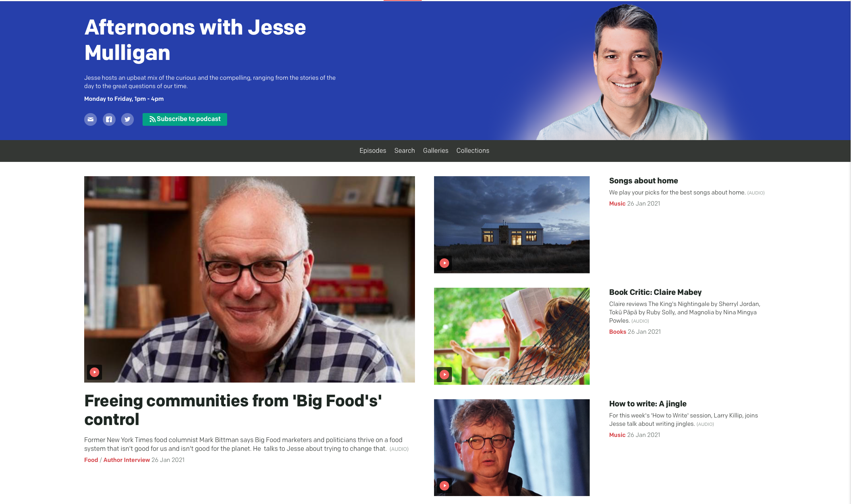This screenshot has height=504, width=851.
Task: Click the Subscribe to podcast button
Action: coord(185,119)
